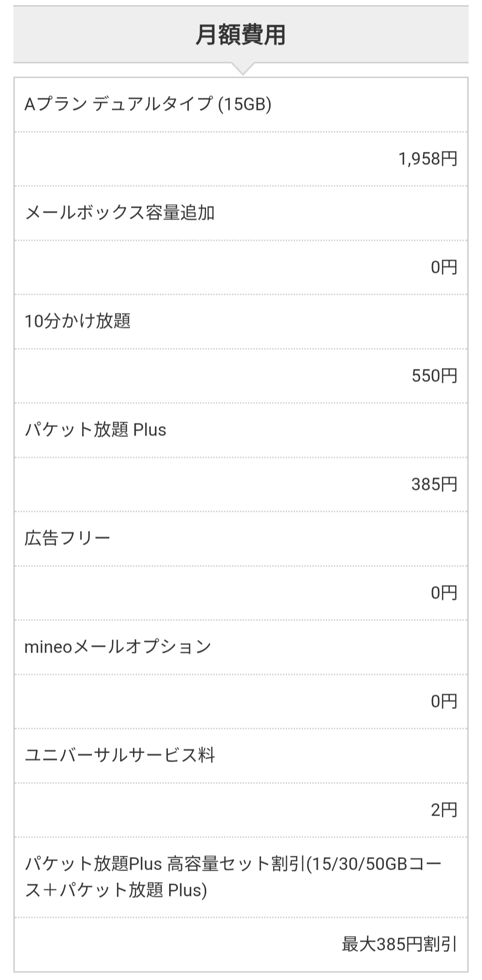Tap the 月額費用 section header title
The width and height of the screenshot is (482, 980).
pyautogui.click(x=241, y=35)
